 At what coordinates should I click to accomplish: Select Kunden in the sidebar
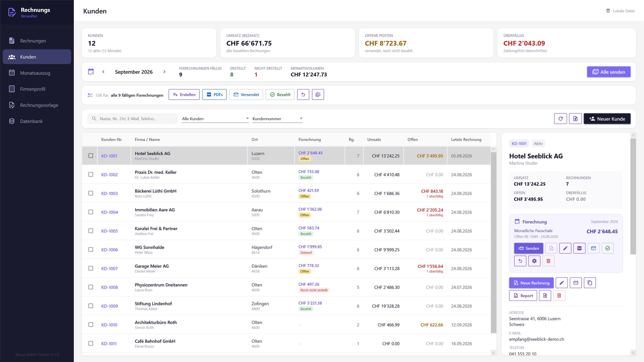click(x=37, y=57)
